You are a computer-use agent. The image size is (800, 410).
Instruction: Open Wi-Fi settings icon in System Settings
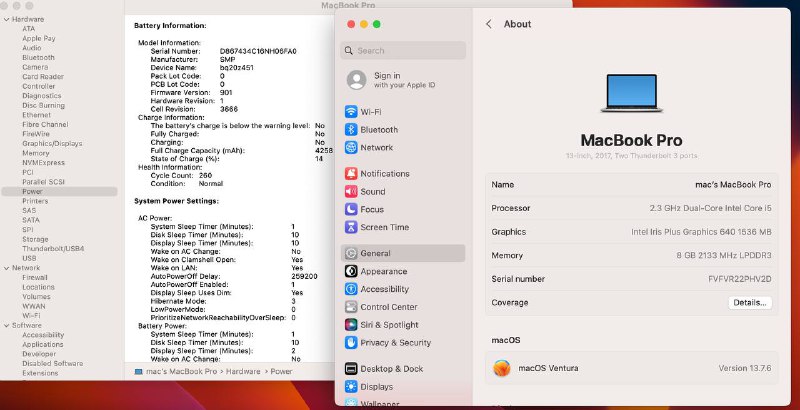[351, 112]
